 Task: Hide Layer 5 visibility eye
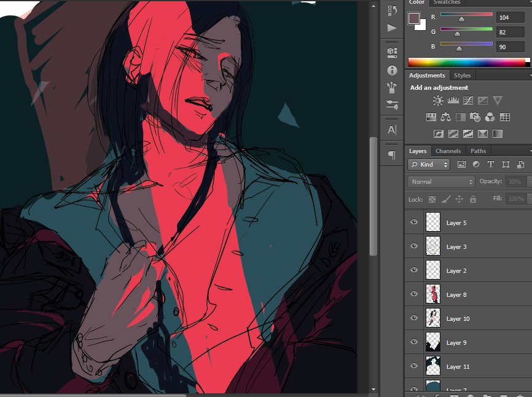414,222
